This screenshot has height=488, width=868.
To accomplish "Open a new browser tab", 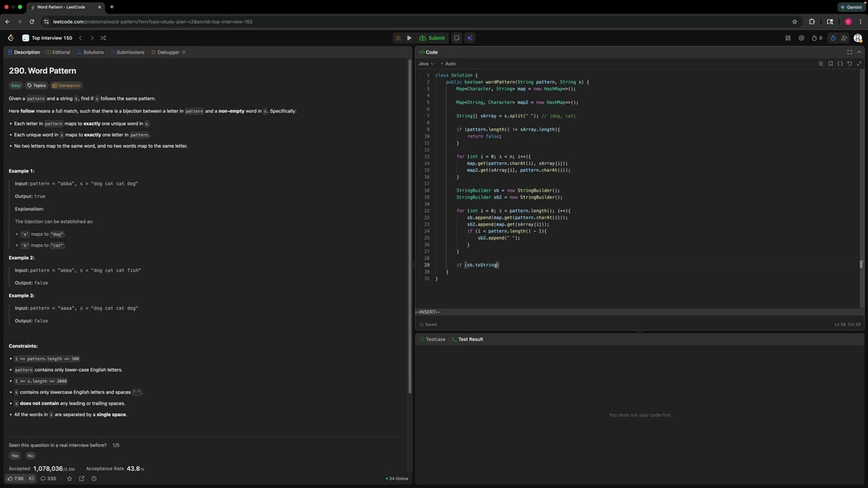I will point(111,7).
